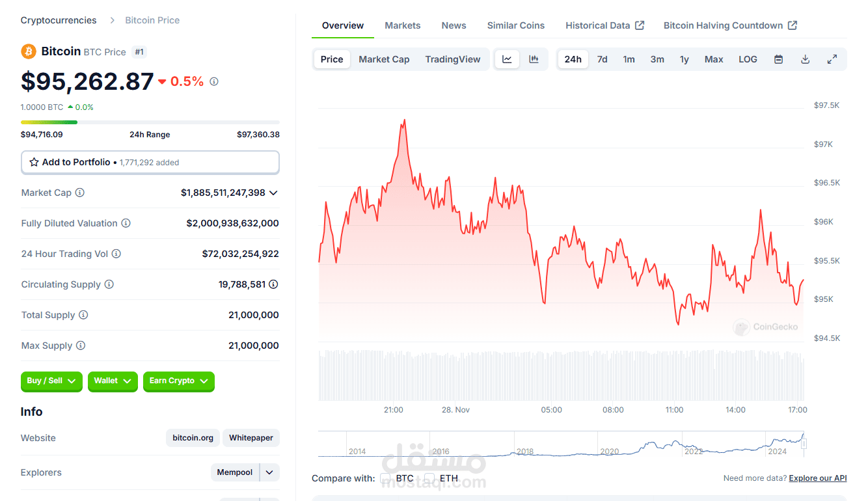Image resolution: width=868 pixels, height=501 pixels.
Task: Open bitcoin.org website link
Action: (x=193, y=438)
